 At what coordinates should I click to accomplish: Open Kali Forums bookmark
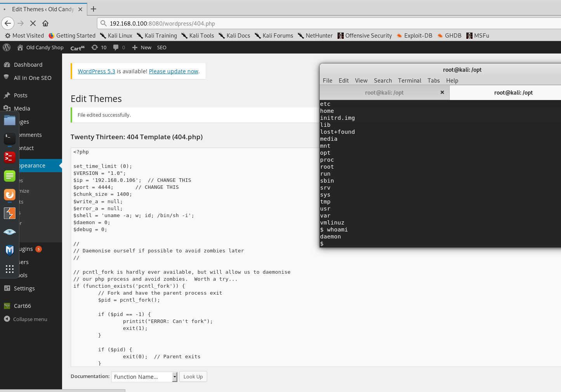click(x=274, y=36)
